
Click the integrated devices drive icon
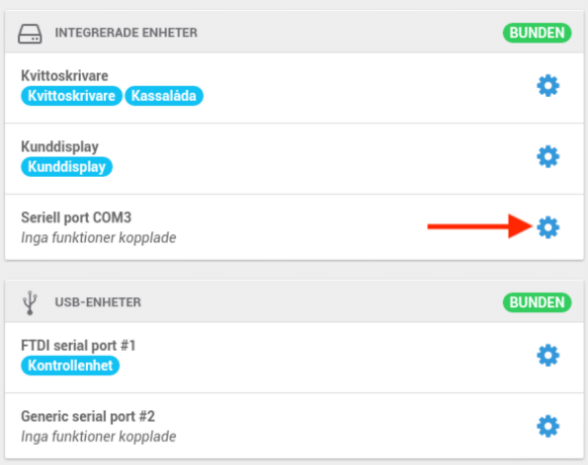point(30,34)
